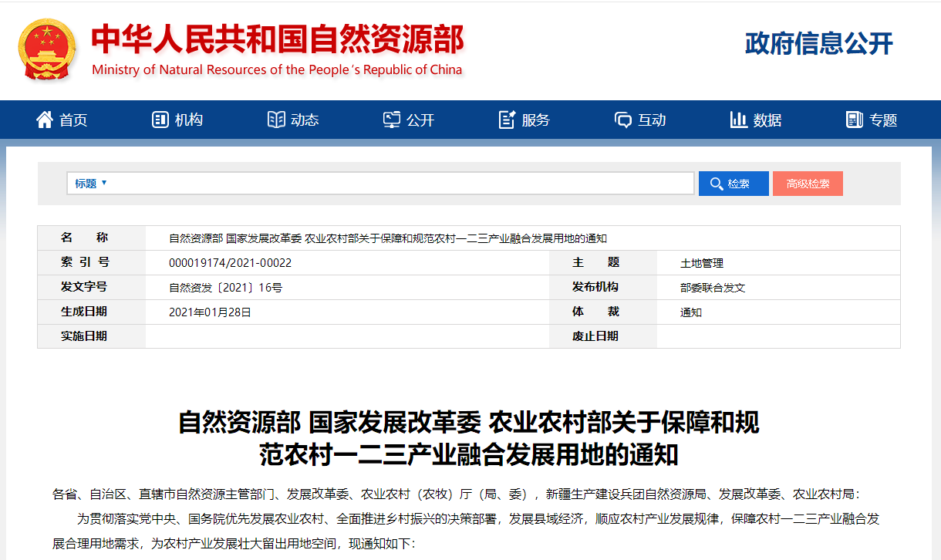Select the issuer value 部委联合发文
The height and width of the screenshot is (560, 941).
point(713,288)
